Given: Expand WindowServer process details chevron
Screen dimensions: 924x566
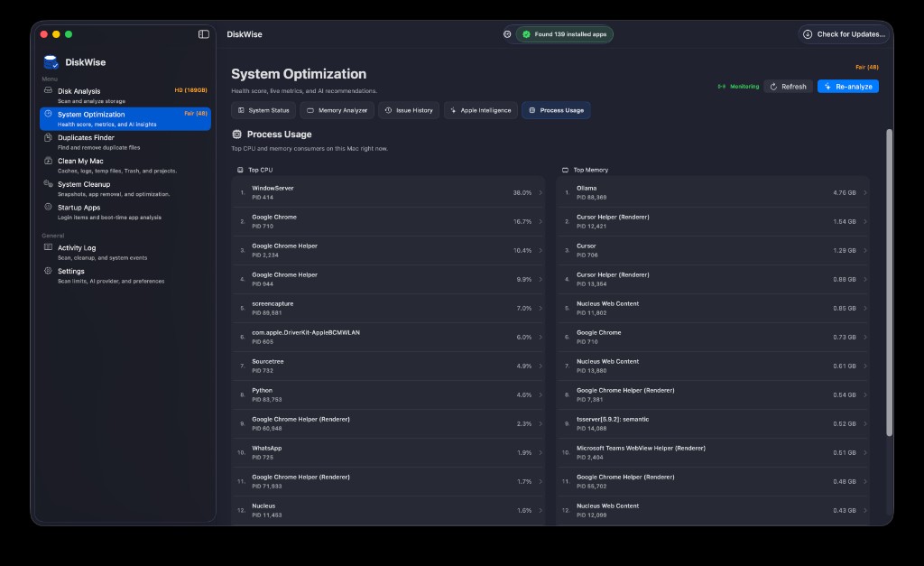Looking at the screenshot, I should (541, 193).
